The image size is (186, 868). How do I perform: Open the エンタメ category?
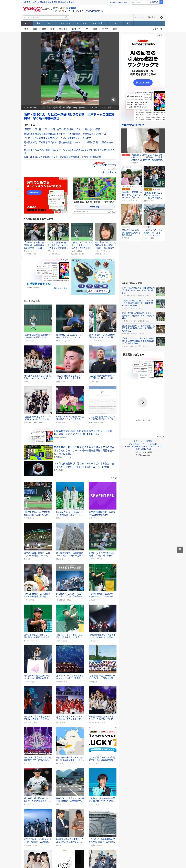pyautogui.click(x=63, y=29)
